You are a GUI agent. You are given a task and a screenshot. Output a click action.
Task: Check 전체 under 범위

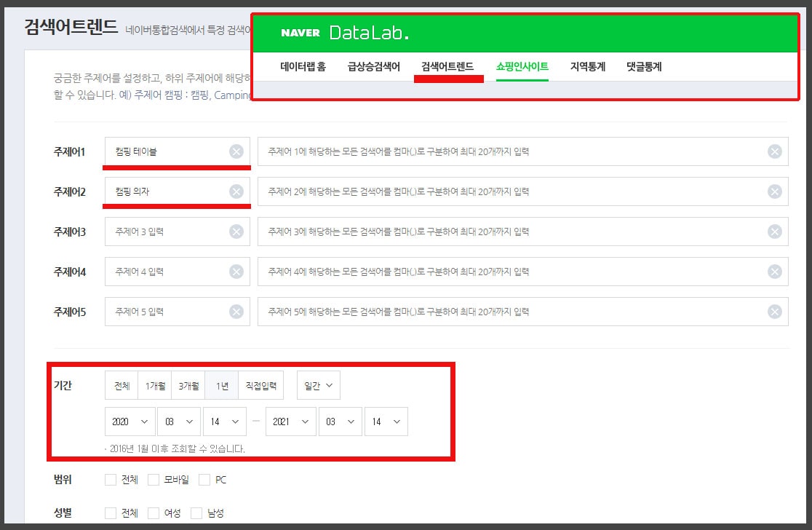(x=111, y=480)
